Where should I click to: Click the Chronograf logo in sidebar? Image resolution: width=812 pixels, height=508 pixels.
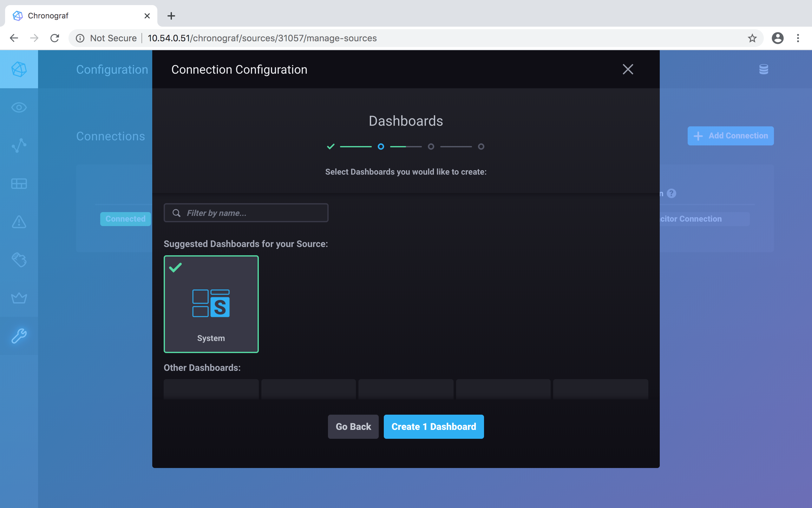click(x=19, y=69)
